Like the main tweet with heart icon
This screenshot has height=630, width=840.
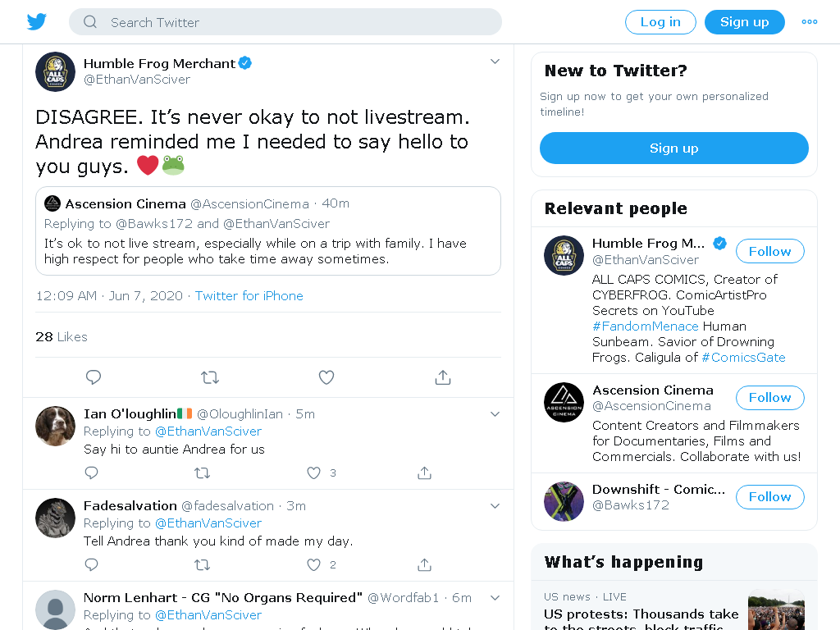pyautogui.click(x=326, y=377)
